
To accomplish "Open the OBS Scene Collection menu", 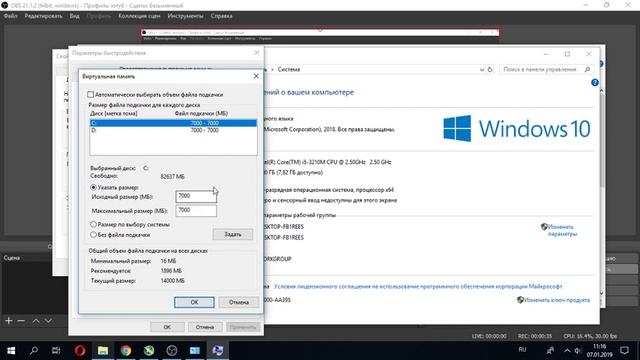I will click(139, 16).
